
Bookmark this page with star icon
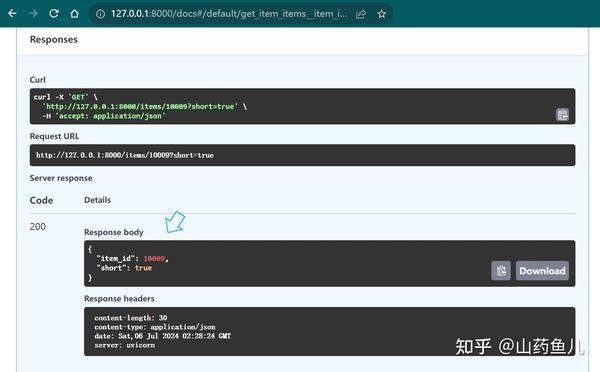click(382, 14)
